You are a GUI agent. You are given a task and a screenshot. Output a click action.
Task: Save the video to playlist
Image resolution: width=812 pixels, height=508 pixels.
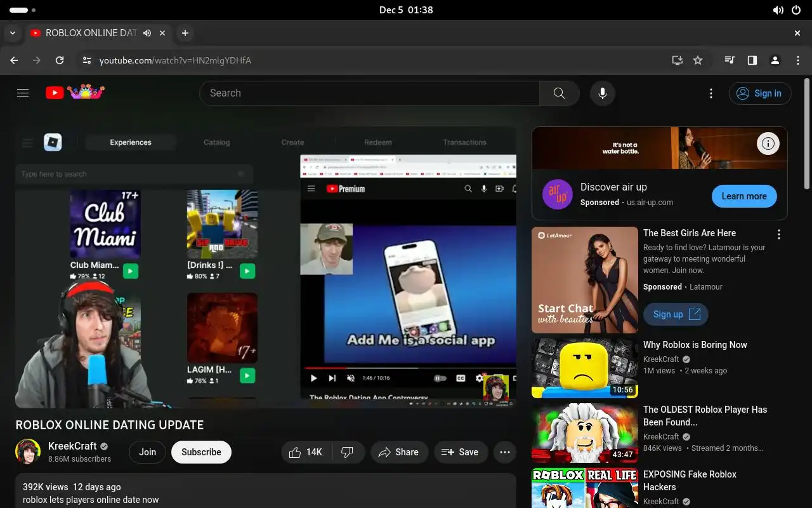pyautogui.click(x=461, y=452)
